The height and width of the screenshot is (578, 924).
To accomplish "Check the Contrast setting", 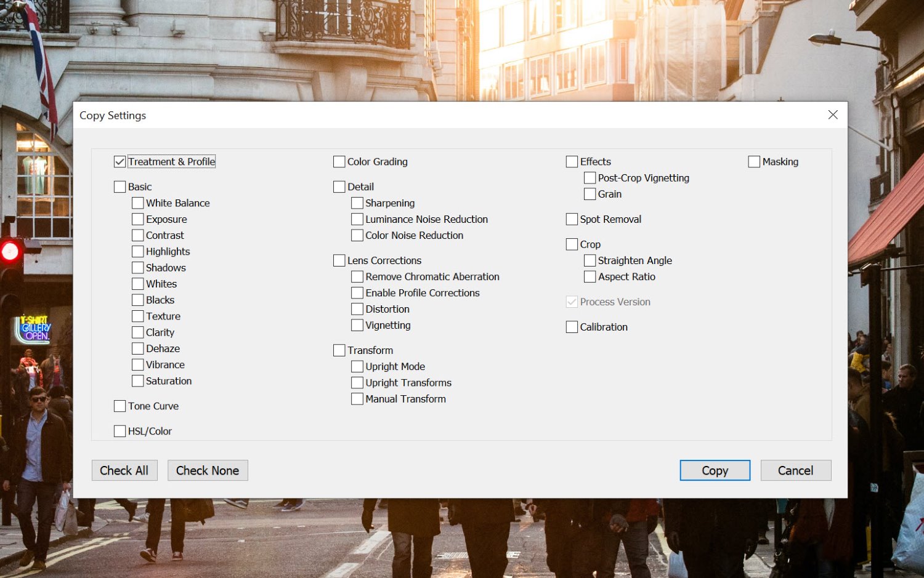I will click(x=137, y=235).
